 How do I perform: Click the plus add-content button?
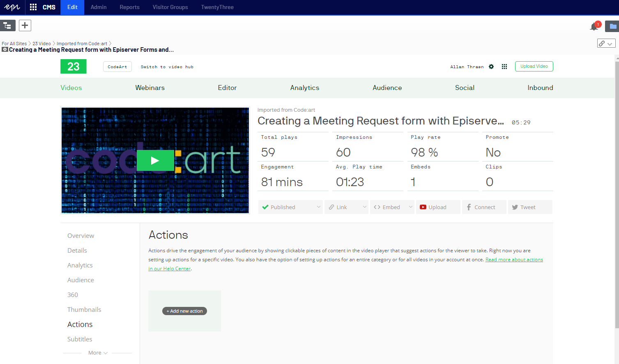point(25,25)
